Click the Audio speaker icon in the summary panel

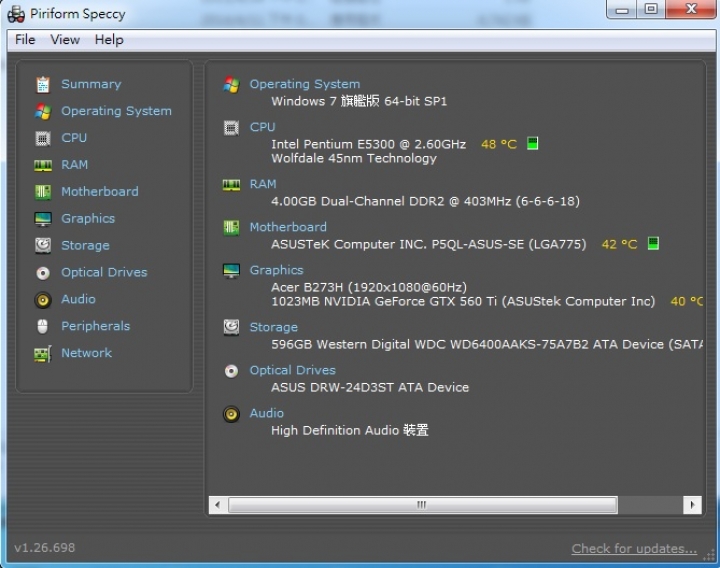point(231,414)
